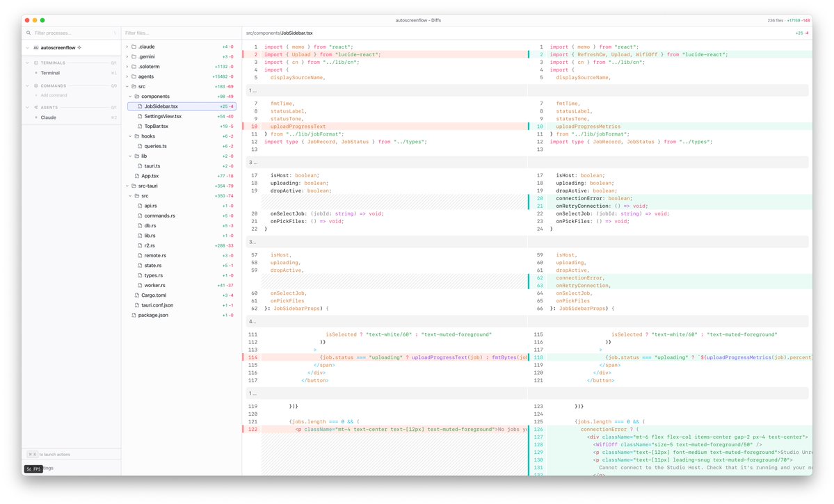The image size is (834, 504).
Task: Click the components open-folder icon
Action: click(137, 96)
